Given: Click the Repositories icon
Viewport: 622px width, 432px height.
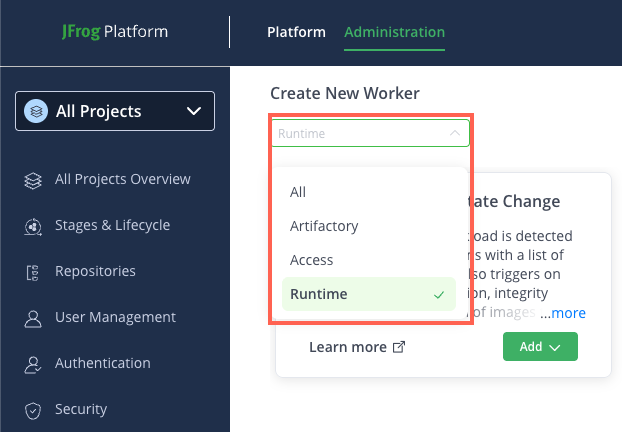Looking at the screenshot, I should point(33,273).
